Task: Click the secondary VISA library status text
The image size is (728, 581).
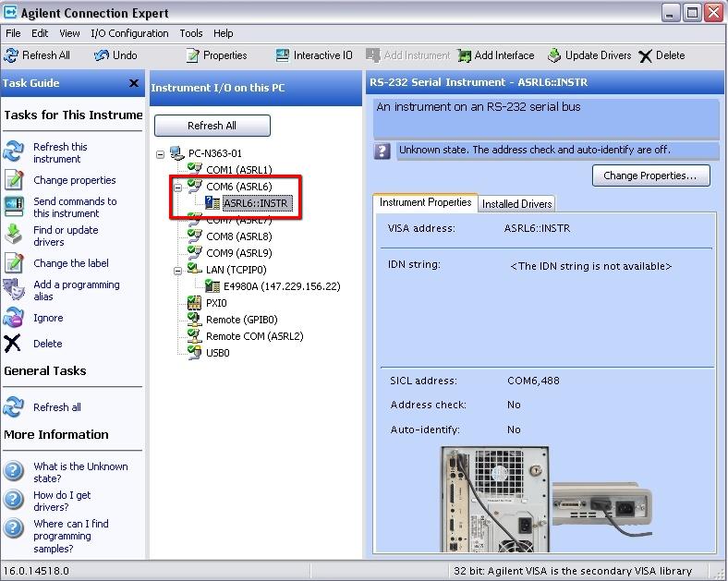Action: point(573,571)
